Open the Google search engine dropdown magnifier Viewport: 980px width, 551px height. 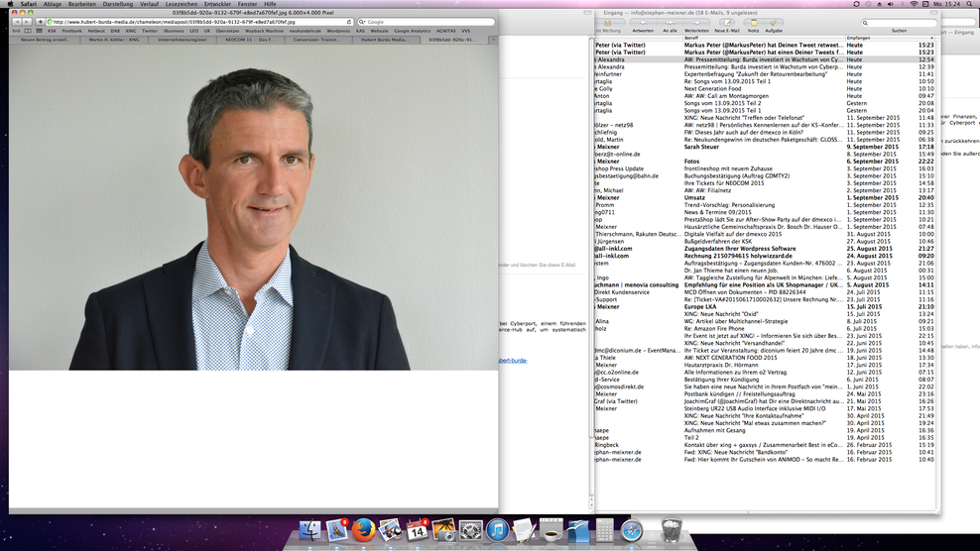coord(361,22)
